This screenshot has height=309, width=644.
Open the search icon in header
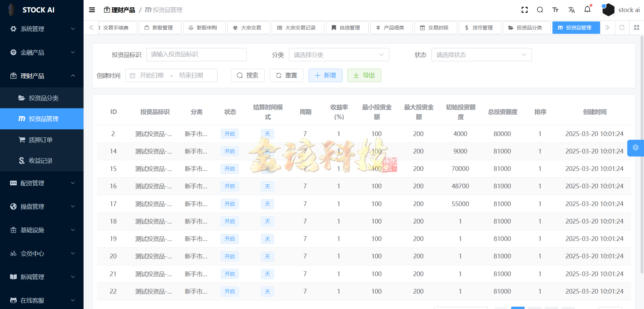click(540, 10)
